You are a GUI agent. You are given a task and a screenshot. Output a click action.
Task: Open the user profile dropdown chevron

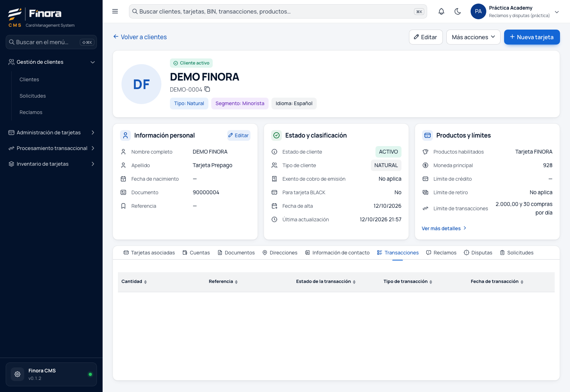(557, 12)
